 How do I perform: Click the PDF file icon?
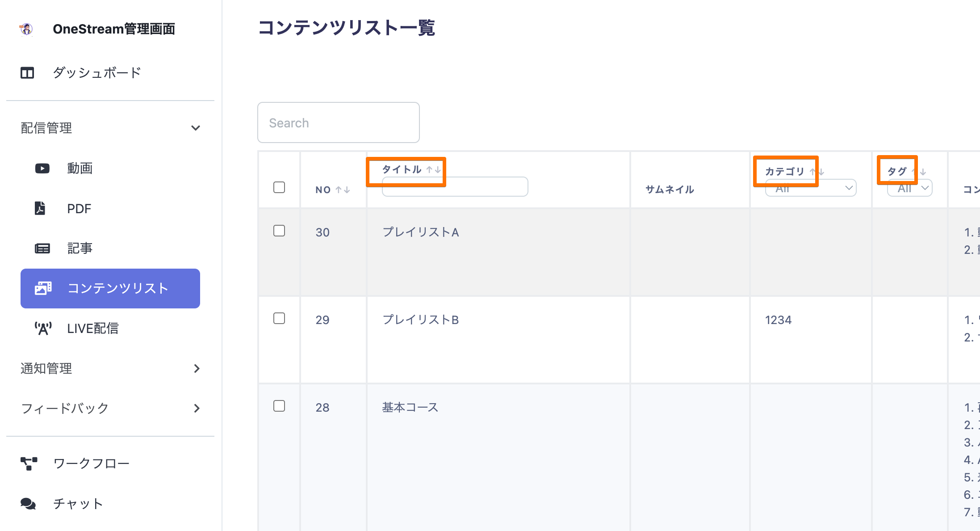tap(40, 208)
